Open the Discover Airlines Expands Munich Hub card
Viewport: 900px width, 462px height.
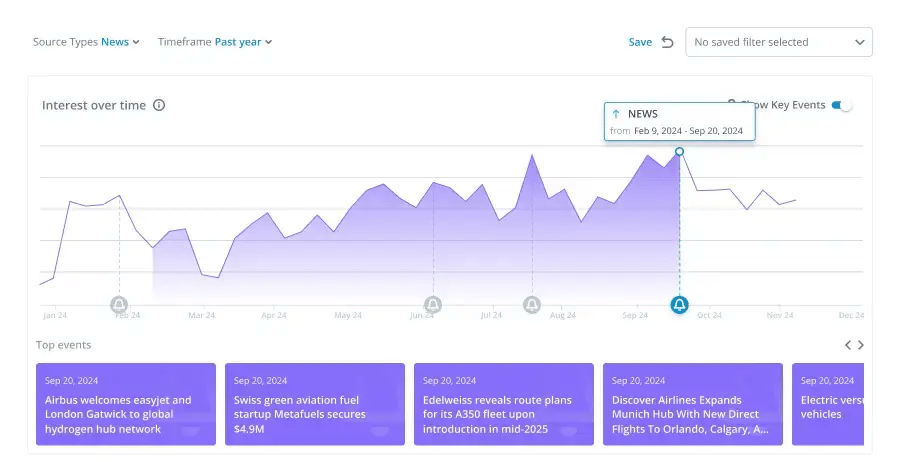(693, 404)
